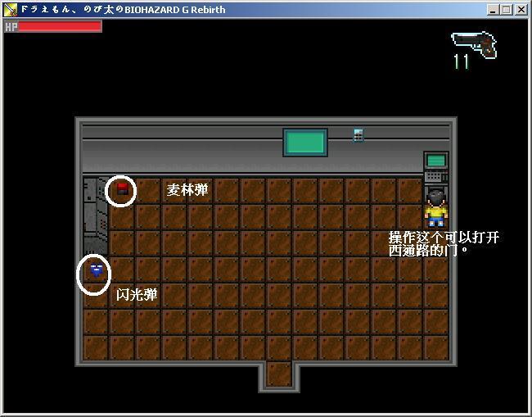
Task: Click the 操作这个可以打开 hint text
Action: pos(444,238)
